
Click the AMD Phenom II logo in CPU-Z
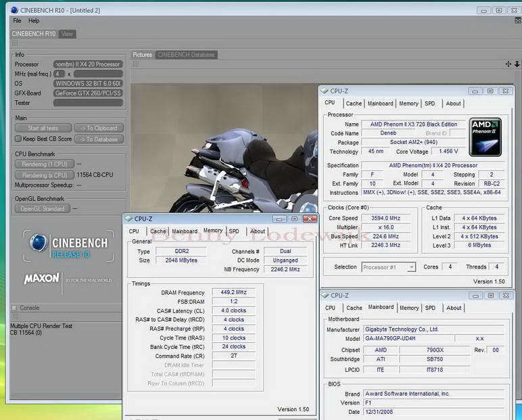click(x=485, y=137)
